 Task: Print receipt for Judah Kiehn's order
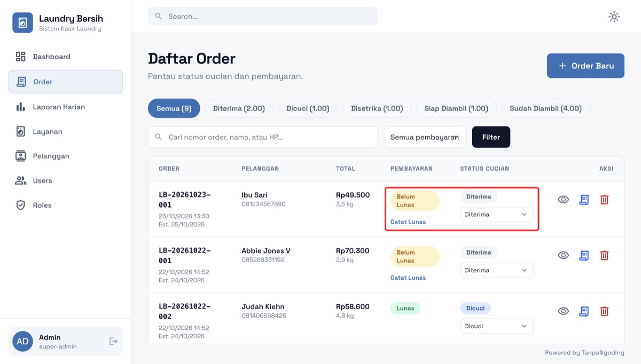tap(584, 311)
